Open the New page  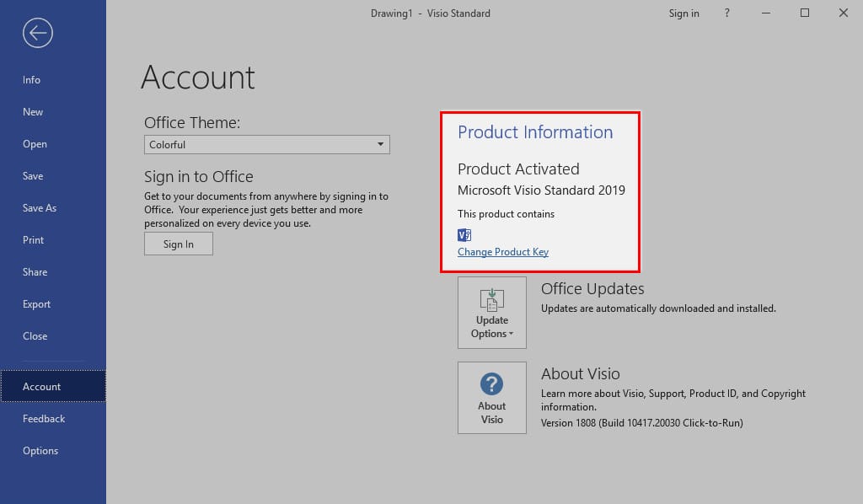click(53, 112)
